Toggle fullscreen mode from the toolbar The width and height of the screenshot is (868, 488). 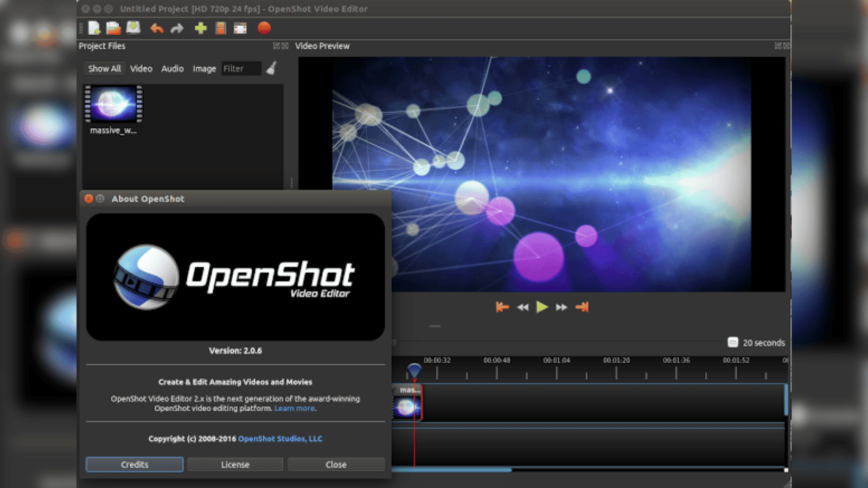click(240, 28)
